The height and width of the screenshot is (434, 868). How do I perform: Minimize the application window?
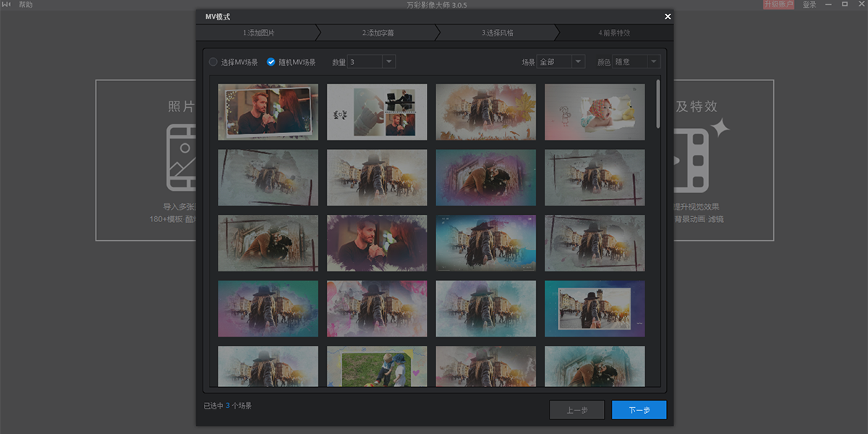[x=827, y=4]
